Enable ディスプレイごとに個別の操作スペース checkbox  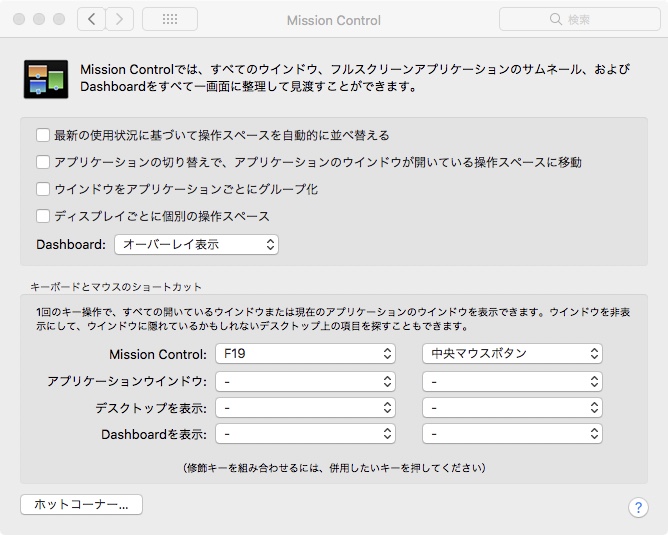tap(43, 216)
